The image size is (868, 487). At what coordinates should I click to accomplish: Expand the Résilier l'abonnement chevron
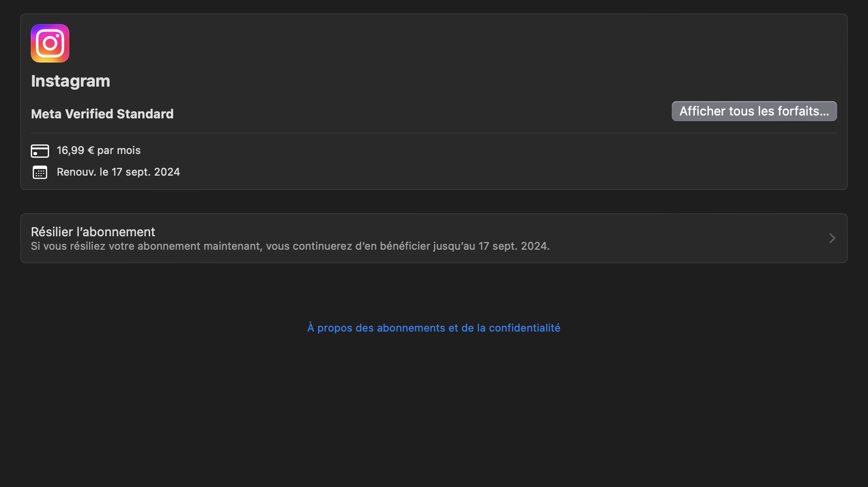(x=832, y=238)
